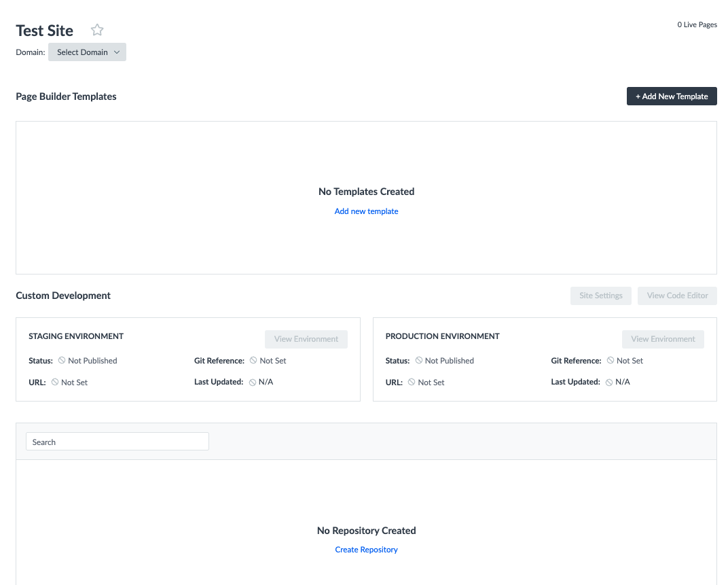Open the View Code Editor button
728x585 pixels.
coord(677,296)
